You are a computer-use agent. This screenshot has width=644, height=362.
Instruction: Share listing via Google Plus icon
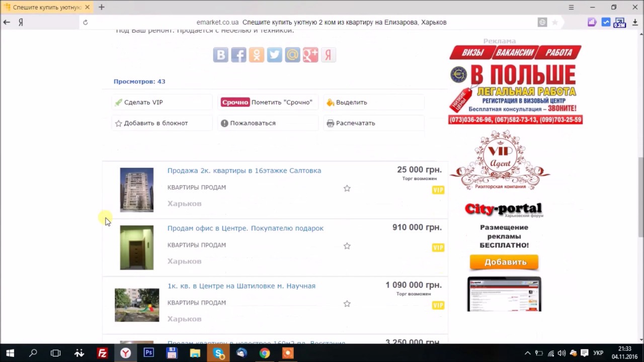click(310, 55)
